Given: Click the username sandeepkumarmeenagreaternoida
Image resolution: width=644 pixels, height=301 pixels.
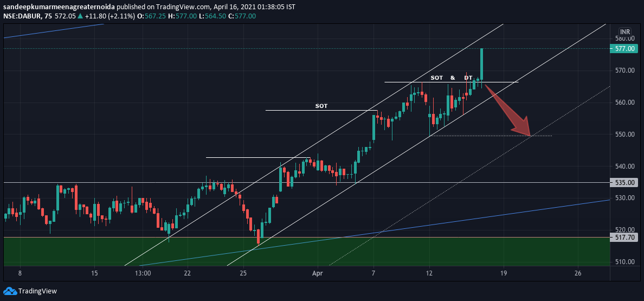Looking at the screenshot, I should [59, 7].
